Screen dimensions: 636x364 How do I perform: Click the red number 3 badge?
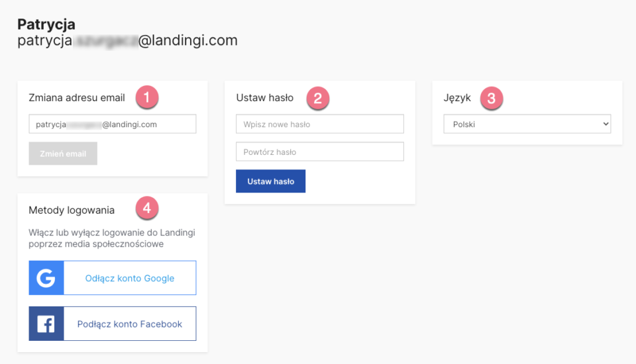pyautogui.click(x=491, y=98)
